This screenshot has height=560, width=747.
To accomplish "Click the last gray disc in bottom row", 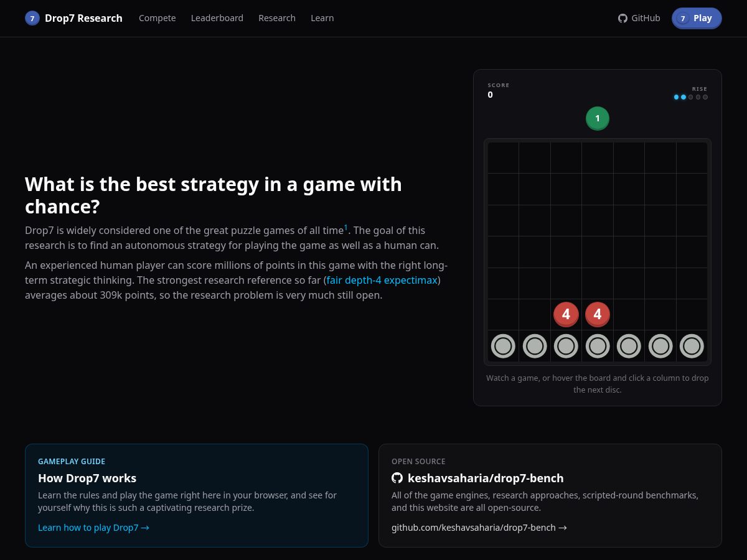I will pos(692,345).
